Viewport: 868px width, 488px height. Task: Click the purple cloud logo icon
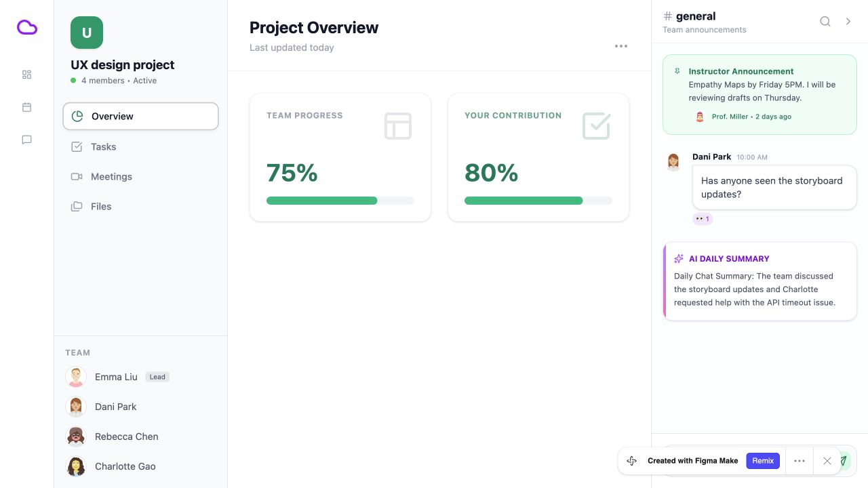(x=27, y=27)
